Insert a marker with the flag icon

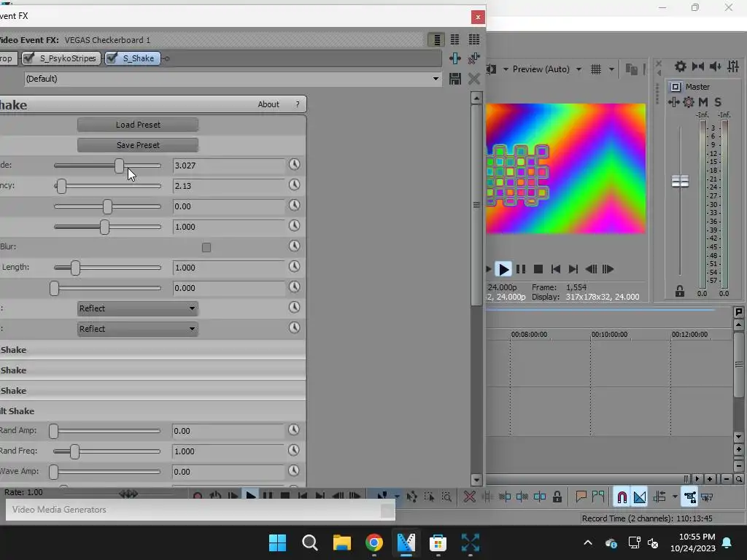pos(581,497)
